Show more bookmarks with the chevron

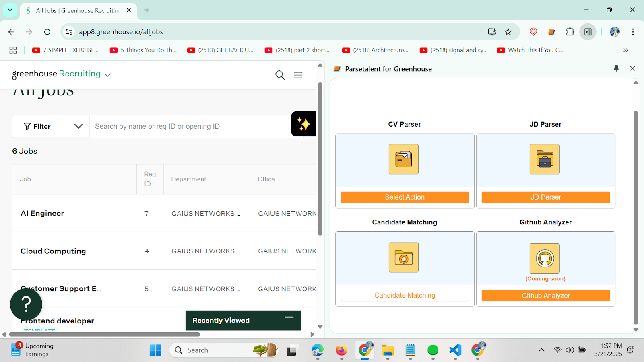click(625, 50)
